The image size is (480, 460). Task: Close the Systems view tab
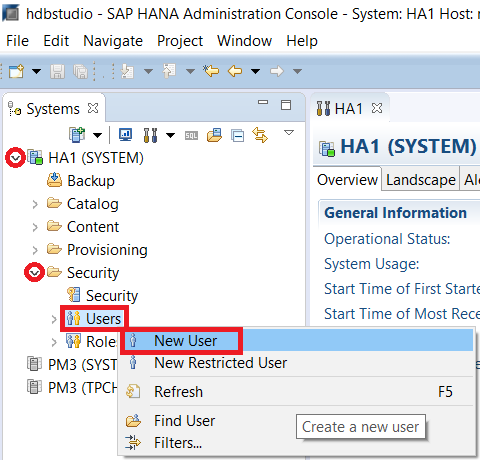tap(93, 108)
